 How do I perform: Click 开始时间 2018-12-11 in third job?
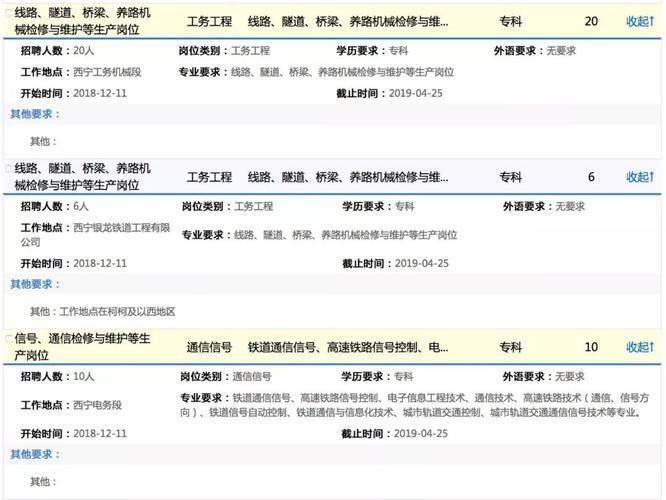pos(100,433)
